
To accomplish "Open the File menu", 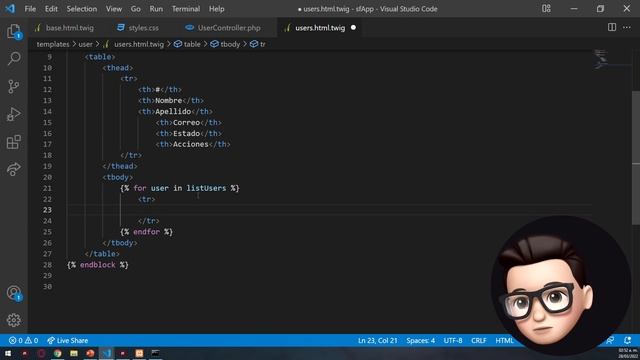I will coord(30,9).
